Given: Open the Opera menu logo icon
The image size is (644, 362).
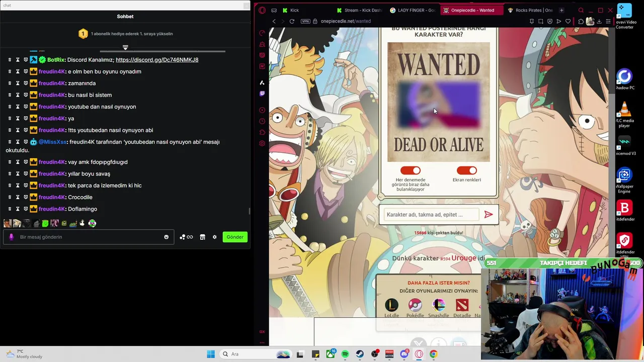Looking at the screenshot, I should (262, 10).
